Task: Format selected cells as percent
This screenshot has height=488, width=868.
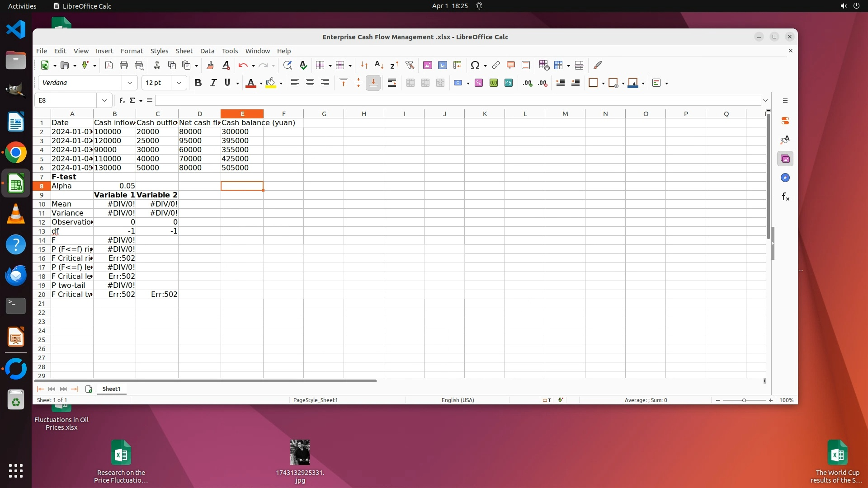Action: point(479,83)
